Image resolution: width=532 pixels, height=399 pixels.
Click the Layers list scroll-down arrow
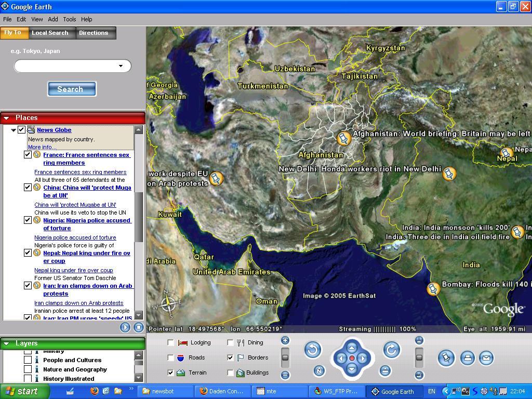pyautogui.click(x=138, y=377)
